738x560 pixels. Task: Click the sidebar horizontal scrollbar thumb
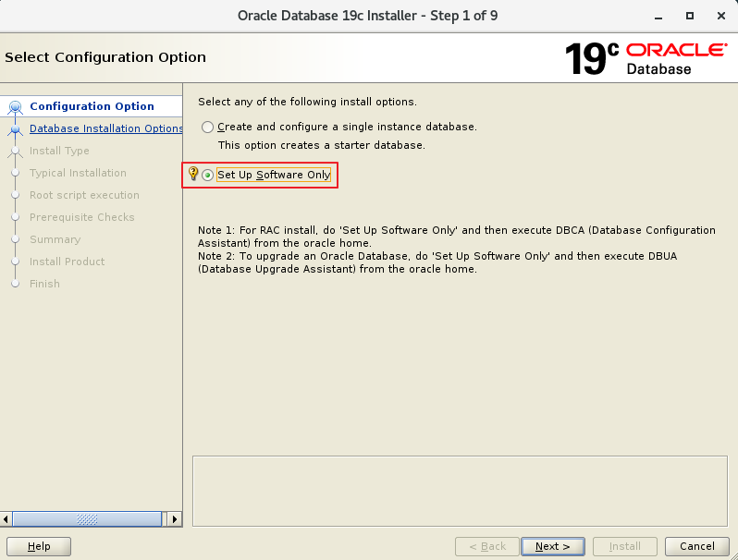pyautogui.click(x=87, y=519)
